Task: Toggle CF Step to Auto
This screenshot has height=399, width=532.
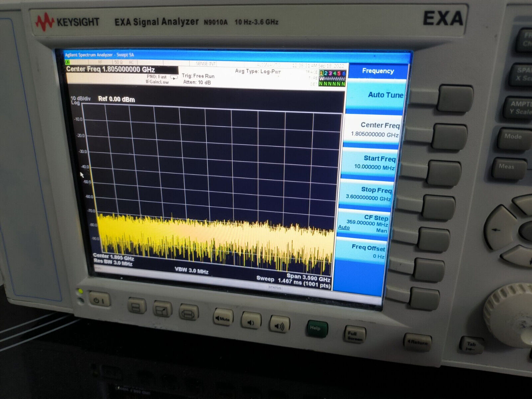Action: point(344,227)
